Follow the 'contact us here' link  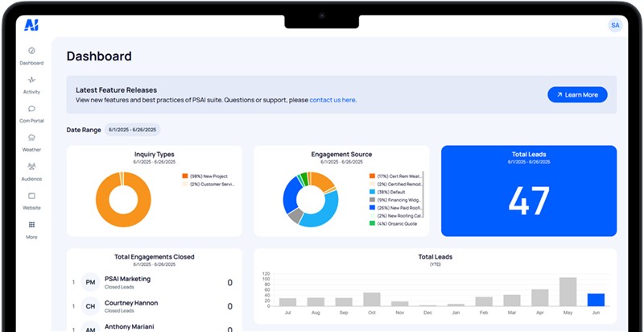click(x=332, y=100)
